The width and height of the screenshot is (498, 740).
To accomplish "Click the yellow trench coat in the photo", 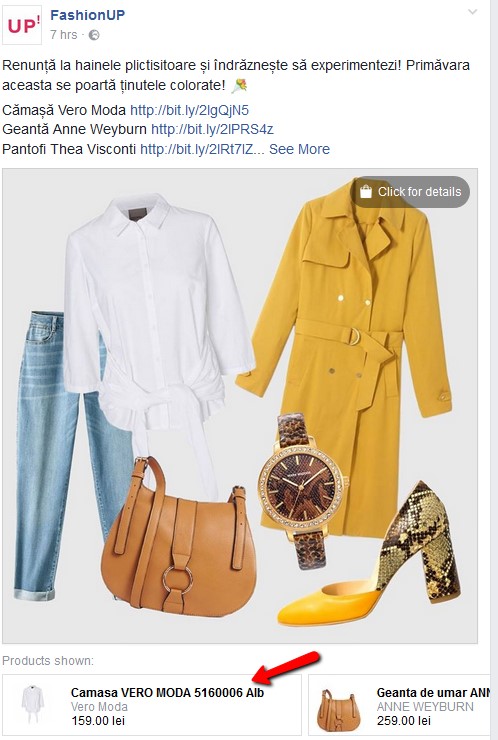I will 347,354.
